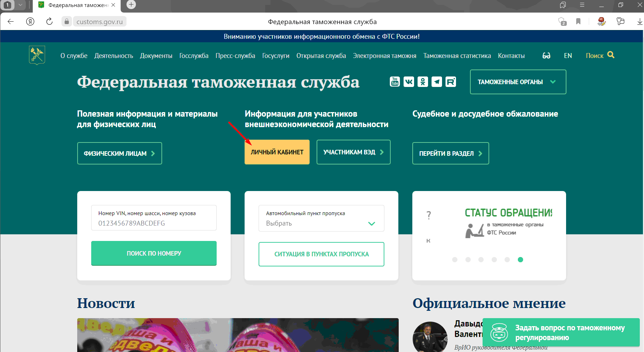Click the official's portrait photo
Screen dimensions: 644x352
click(430, 337)
